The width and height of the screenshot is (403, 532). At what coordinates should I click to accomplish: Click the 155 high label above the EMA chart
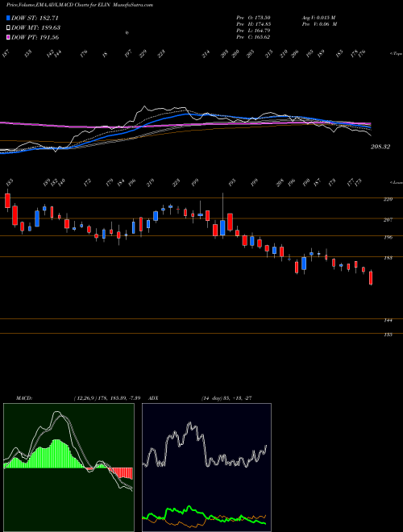click(28, 54)
